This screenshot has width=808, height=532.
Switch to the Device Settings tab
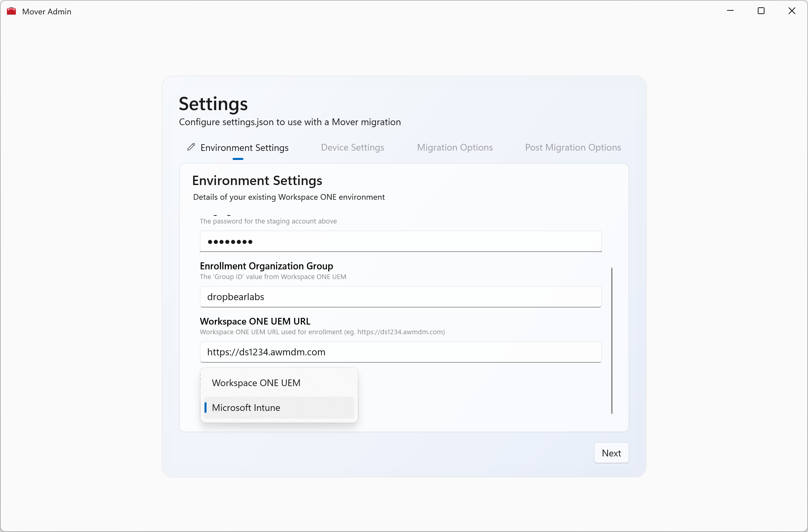352,147
